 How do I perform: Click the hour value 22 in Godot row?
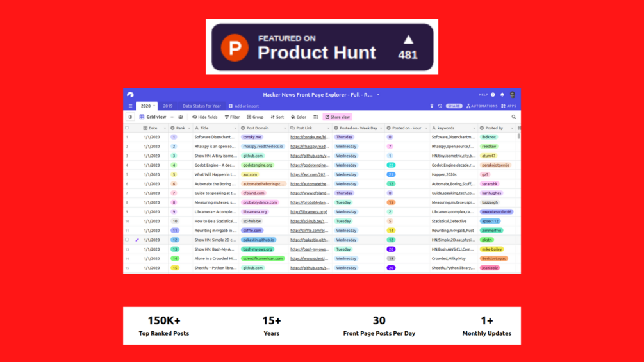391,165
